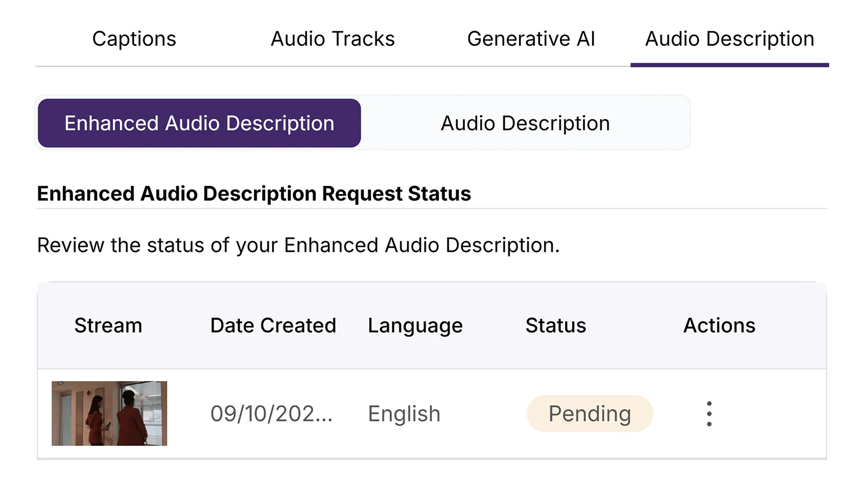Click the purple underline below the active tab
The width and height of the screenshot is (868, 482).
729,65
